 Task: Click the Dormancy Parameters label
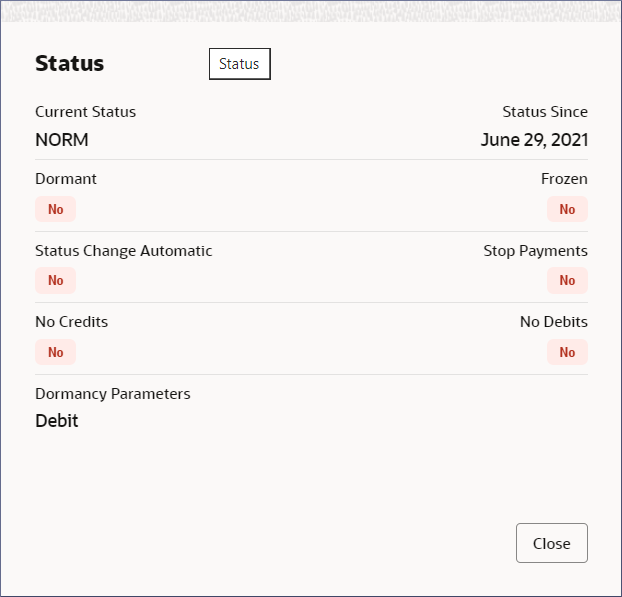(x=112, y=394)
